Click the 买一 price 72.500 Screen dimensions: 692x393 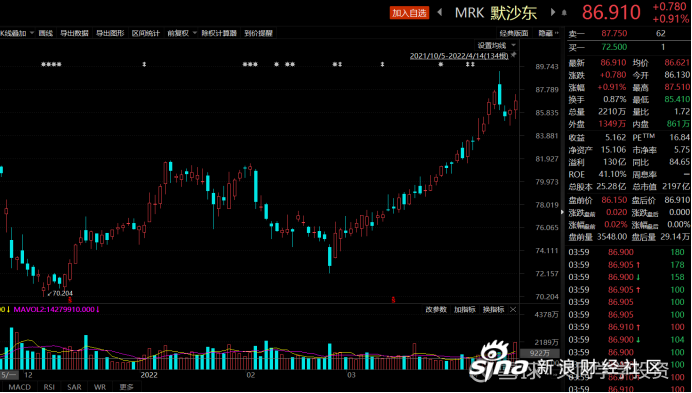coord(614,47)
